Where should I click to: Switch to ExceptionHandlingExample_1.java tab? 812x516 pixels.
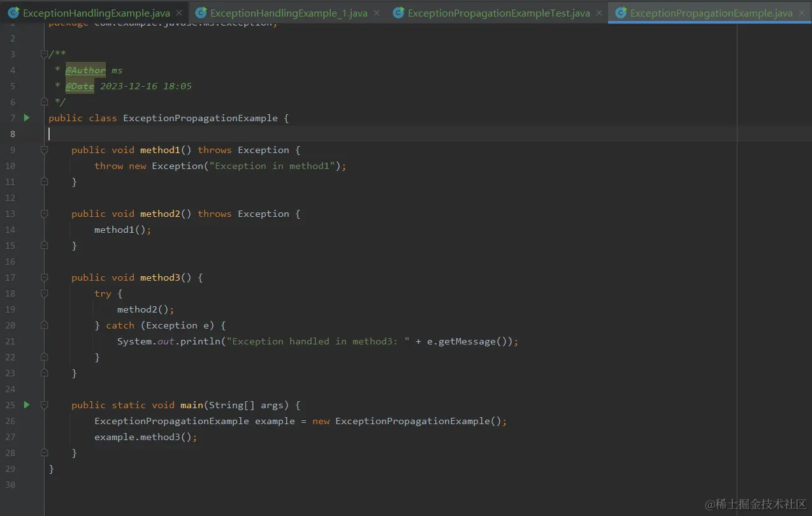289,13
